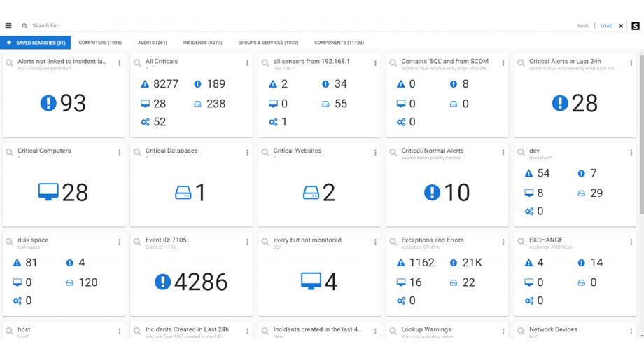Viewport: 644px width, 363px height.
Task: Click components icon showing 55 in 192.168.1 card
Action: tap(325, 104)
